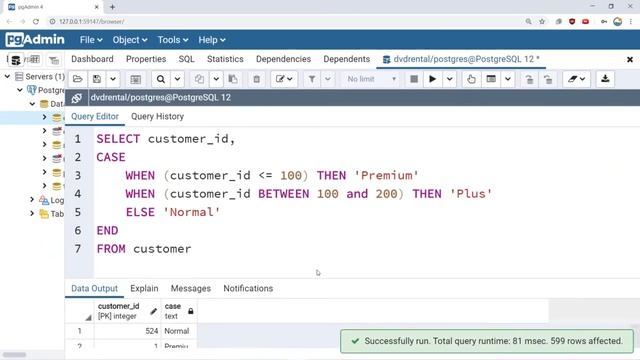Click the View Data grid browser icon
The width and height of the screenshot is (640, 360).
(35, 60)
